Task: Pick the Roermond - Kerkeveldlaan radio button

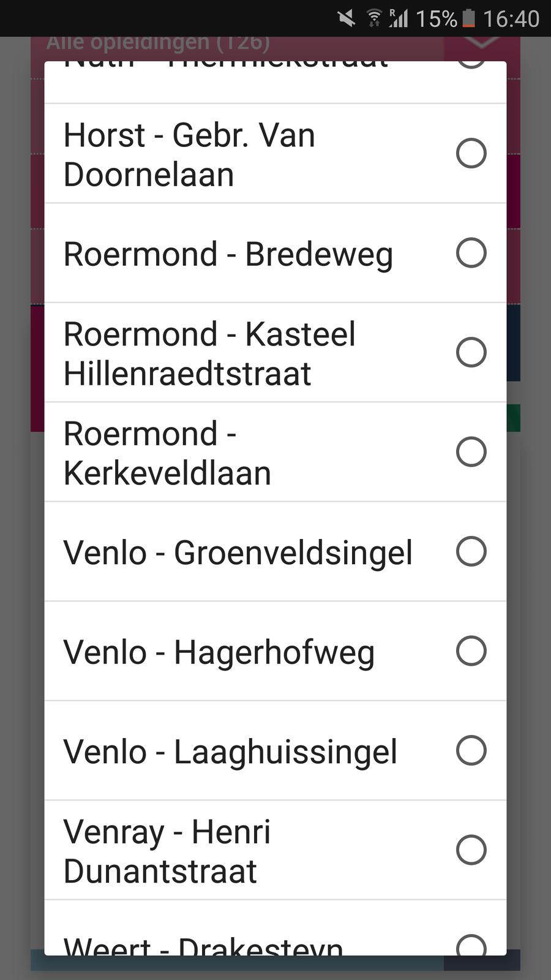Action: click(x=471, y=452)
